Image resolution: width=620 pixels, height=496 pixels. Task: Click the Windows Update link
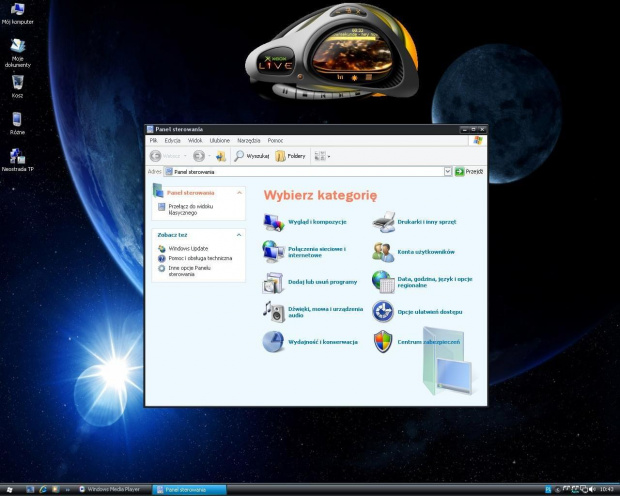(x=188, y=247)
